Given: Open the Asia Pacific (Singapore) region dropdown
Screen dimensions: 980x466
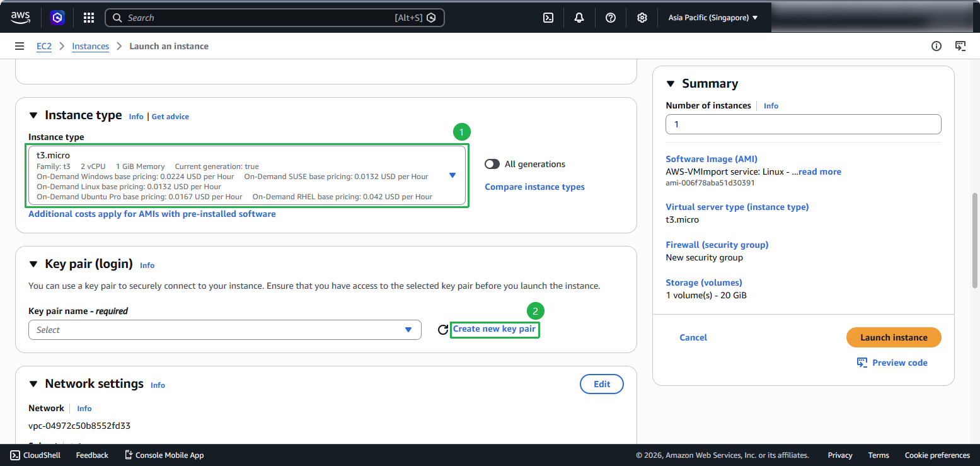Looking at the screenshot, I should (713, 18).
